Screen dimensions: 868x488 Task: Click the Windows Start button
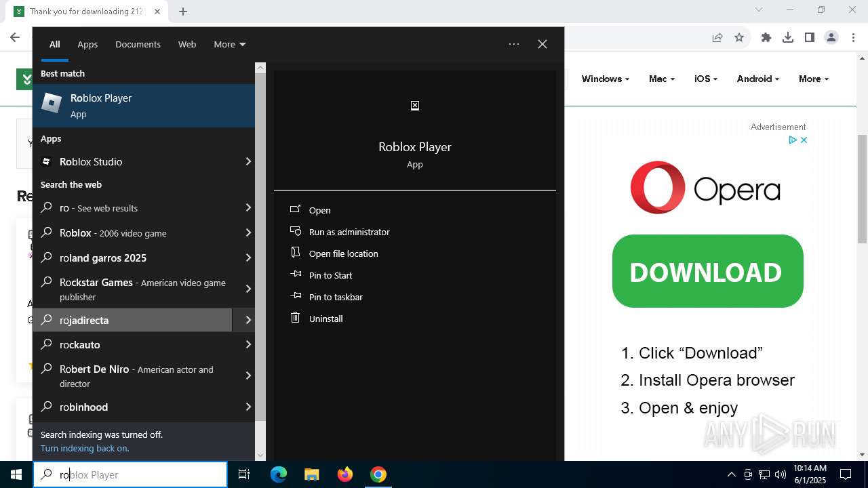coord(16,474)
